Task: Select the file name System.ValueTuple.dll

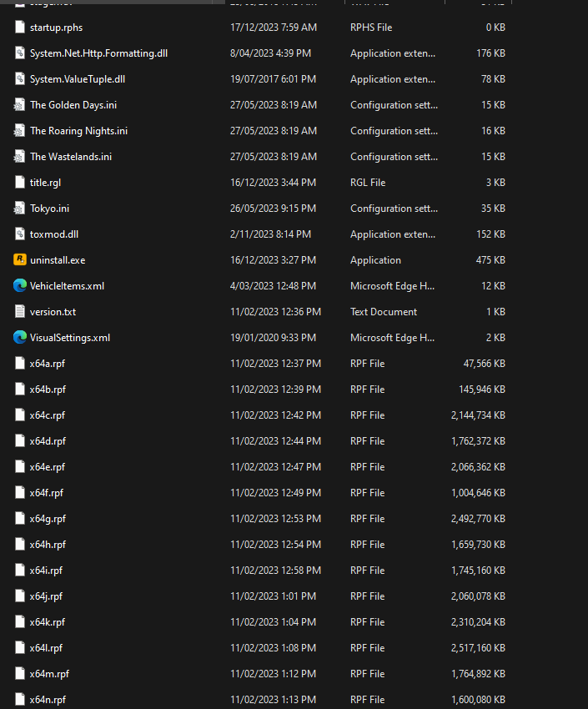Action: [78, 79]
